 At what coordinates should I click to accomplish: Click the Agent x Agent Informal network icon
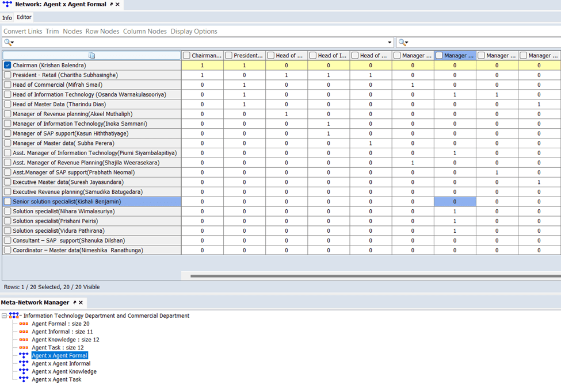[24, 364]
